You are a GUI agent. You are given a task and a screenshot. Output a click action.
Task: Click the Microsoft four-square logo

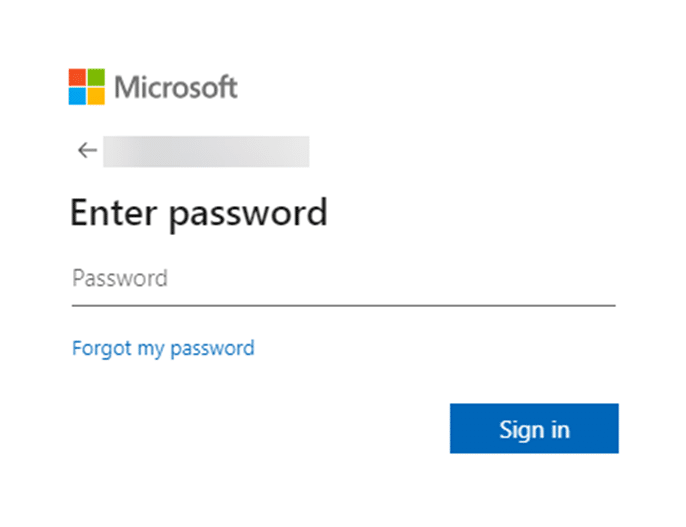click(x=86, y=87)
